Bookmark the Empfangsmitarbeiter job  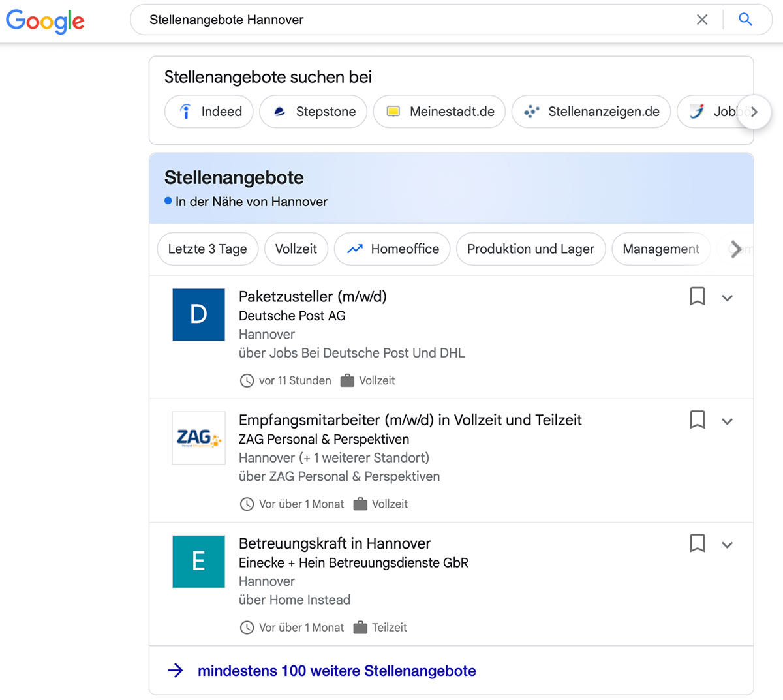[698, 419]
